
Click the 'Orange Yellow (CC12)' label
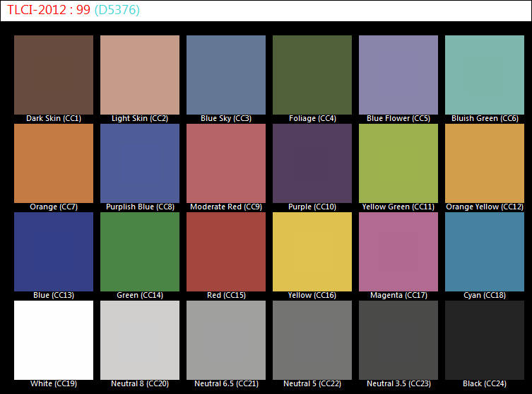(x=485, y=207)
